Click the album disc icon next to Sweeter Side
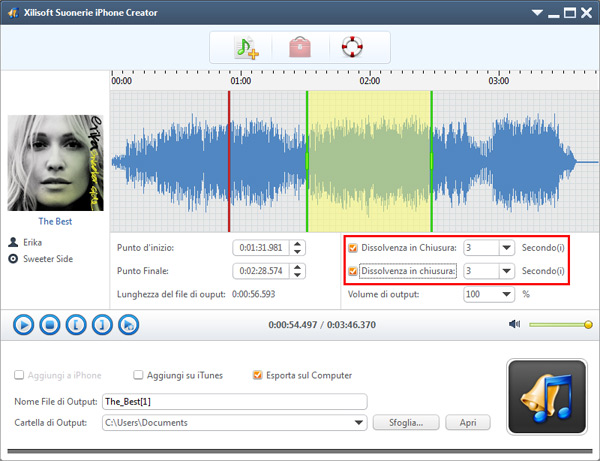 [13, 259]
